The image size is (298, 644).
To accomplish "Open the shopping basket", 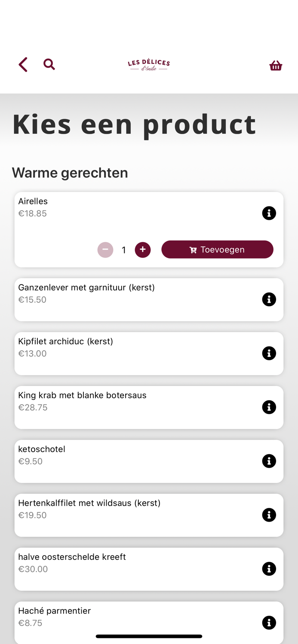I will [x=276, y=65].
